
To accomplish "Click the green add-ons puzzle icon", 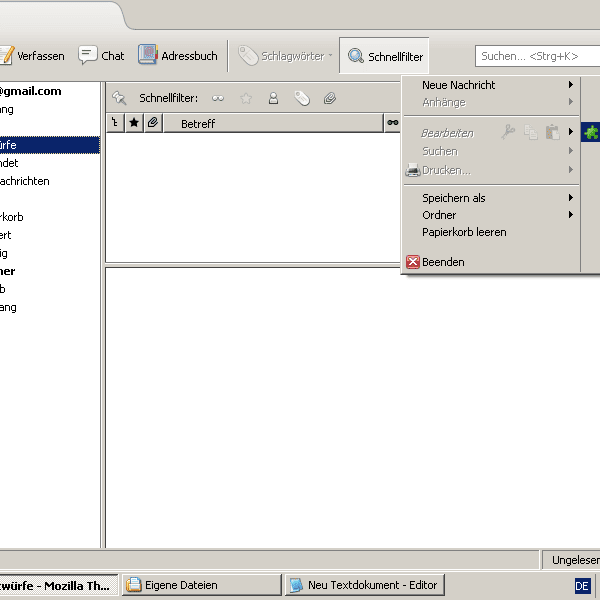I will point(591,132).
